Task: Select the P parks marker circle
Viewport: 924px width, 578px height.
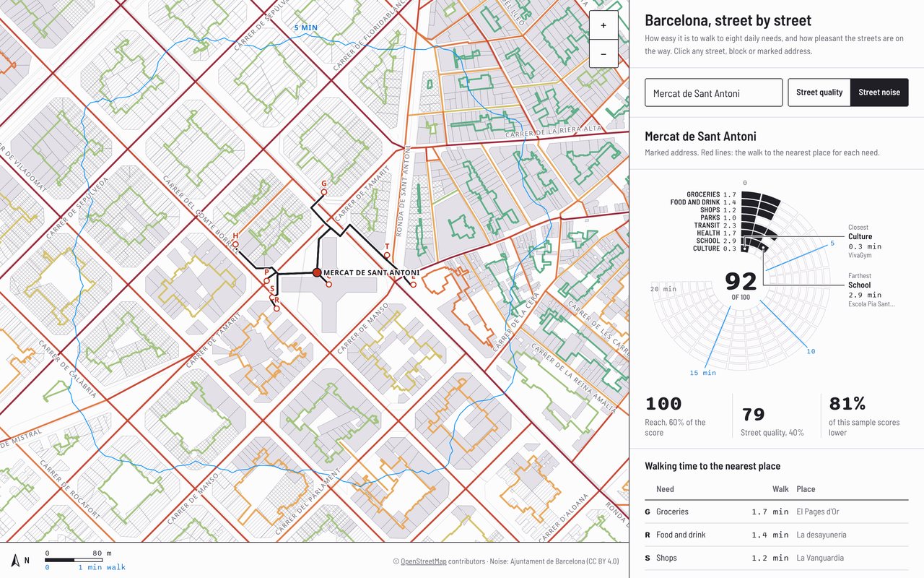Action: pyautogui.click(x=267, y=280)
